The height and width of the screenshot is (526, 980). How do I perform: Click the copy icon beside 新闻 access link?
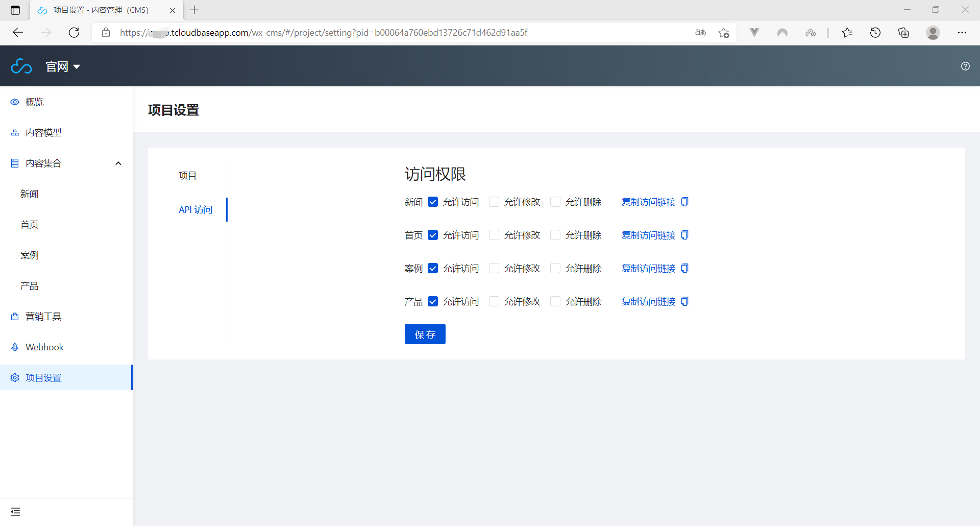pyautogui.click(x=684, y=202)
